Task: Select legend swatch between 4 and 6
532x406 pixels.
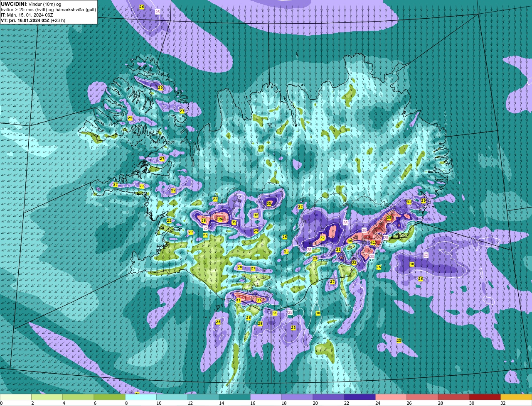Action: click(x=78, y=397)
